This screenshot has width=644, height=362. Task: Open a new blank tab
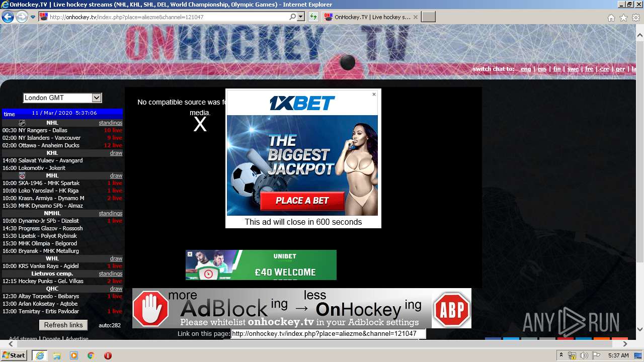tap(428, 17)
